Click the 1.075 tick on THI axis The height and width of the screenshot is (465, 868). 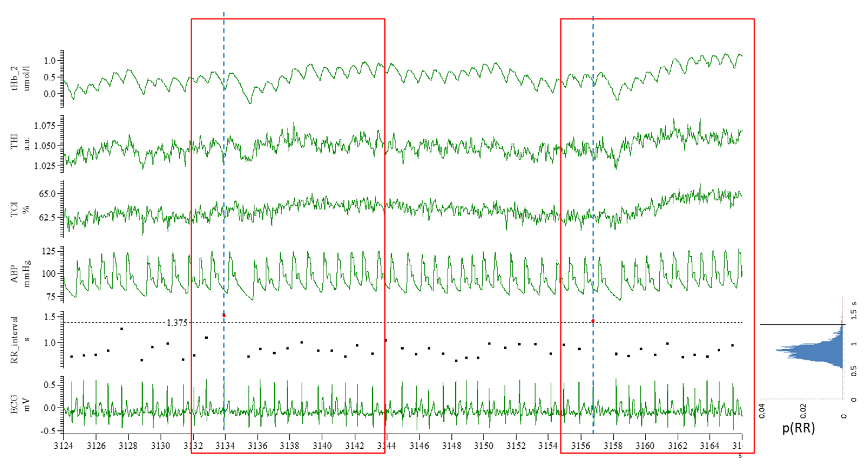(x=45, y=126)
